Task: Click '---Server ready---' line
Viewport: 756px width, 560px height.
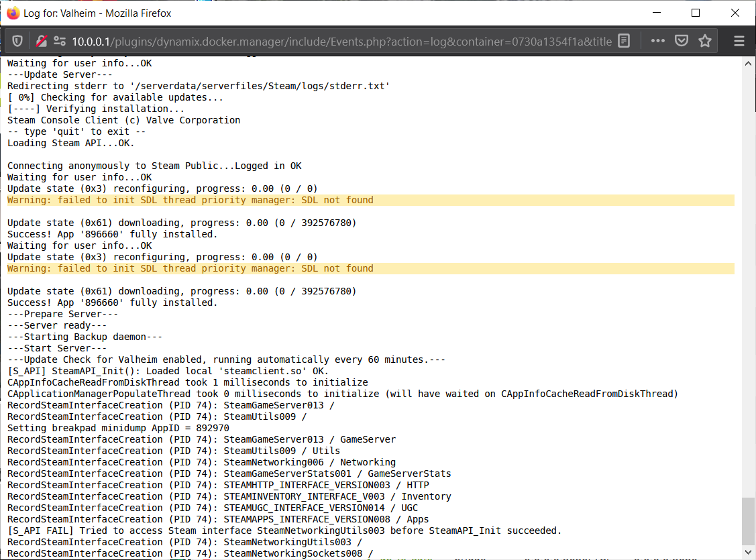Action: (57, 326)
